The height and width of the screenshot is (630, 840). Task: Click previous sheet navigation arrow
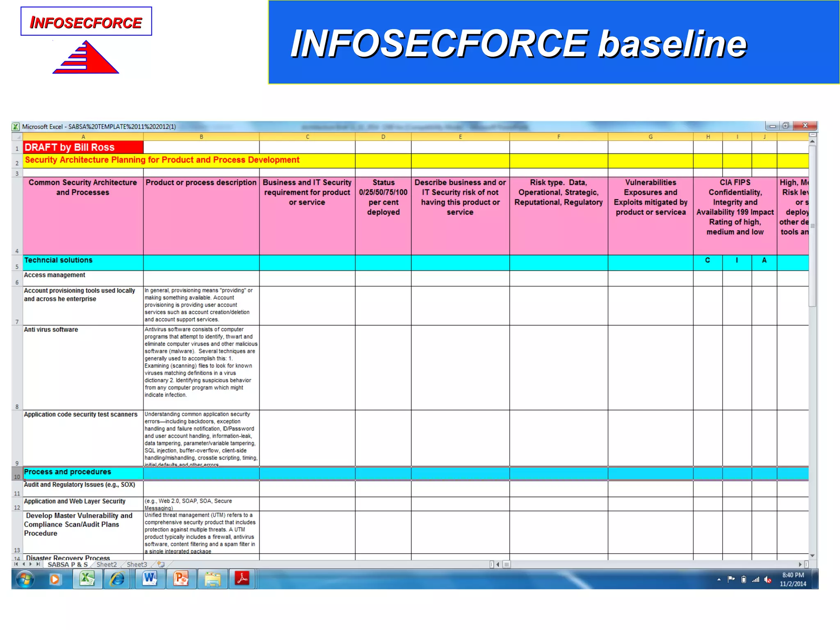coord(23,564)
